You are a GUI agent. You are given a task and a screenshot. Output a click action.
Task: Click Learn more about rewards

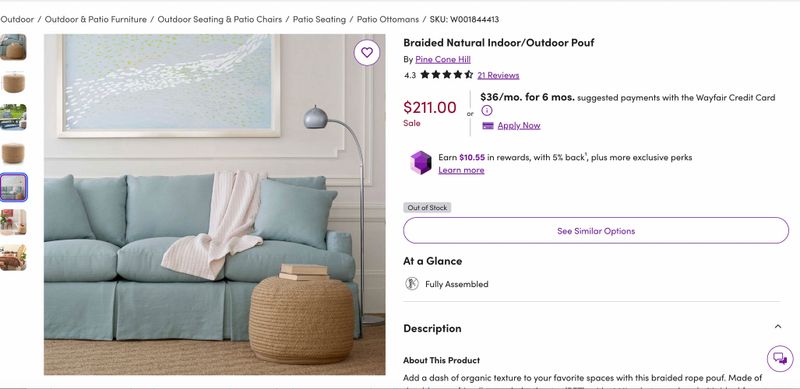(x=461, y=170)
